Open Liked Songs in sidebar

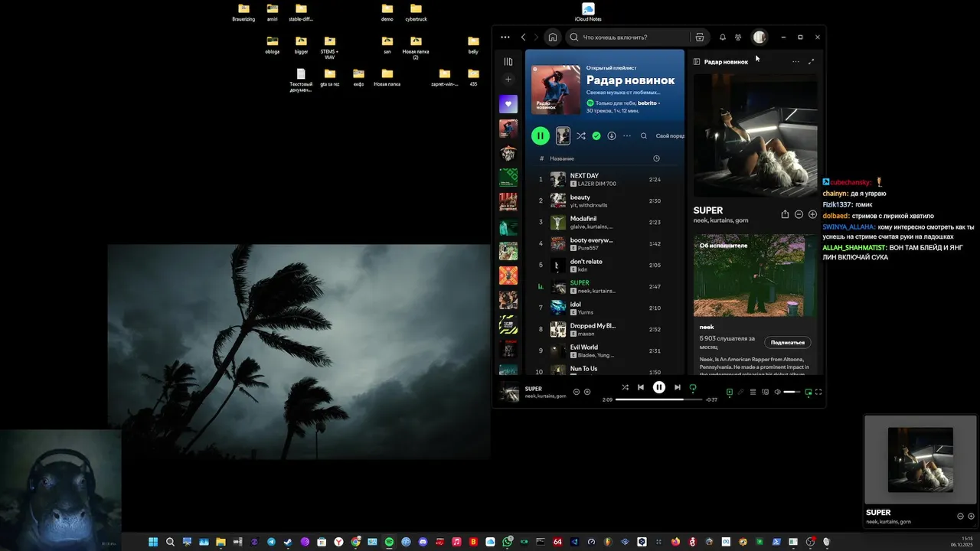pos(508,104)
